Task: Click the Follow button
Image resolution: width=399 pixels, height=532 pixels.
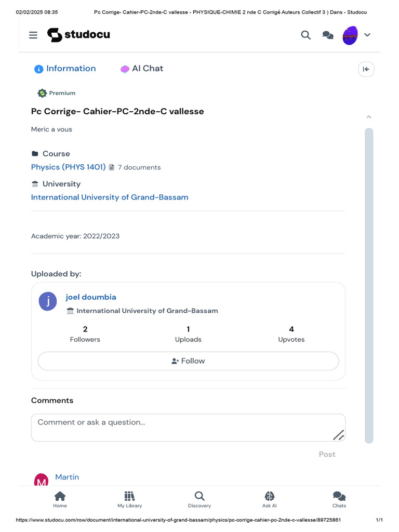Action: [188, 361]
